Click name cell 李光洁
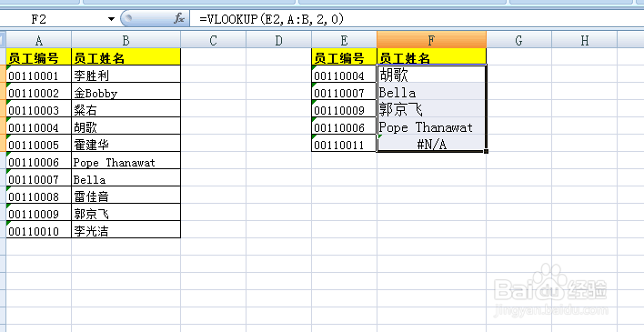 (126, 229)
